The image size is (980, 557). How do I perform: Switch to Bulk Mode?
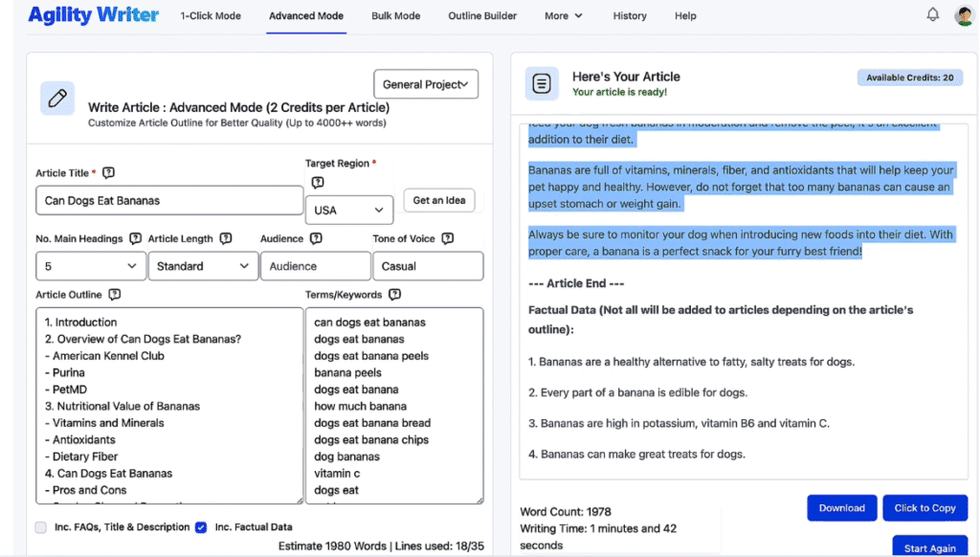coord(395,15)
